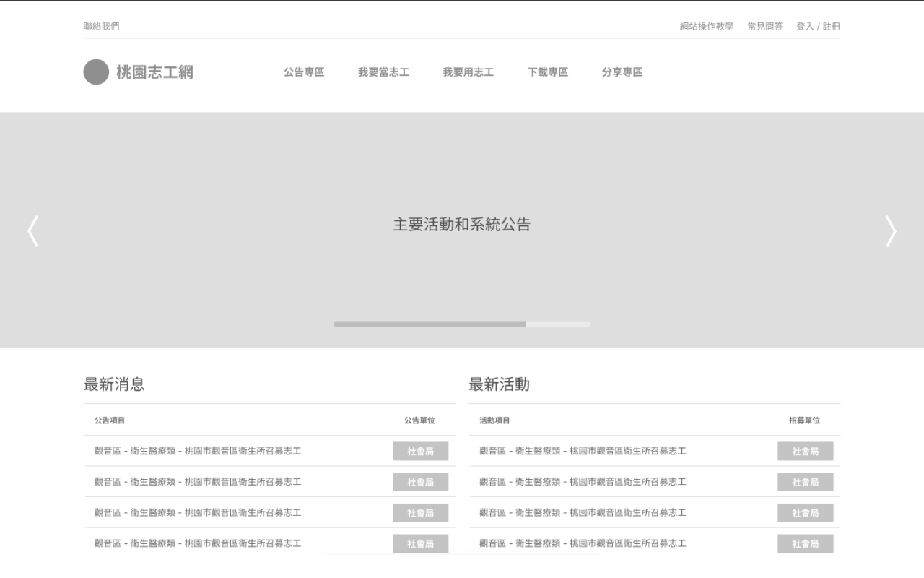
Task: Go to previous banner slide arrow
Action: pyautogui.click(x=32, y=231)
